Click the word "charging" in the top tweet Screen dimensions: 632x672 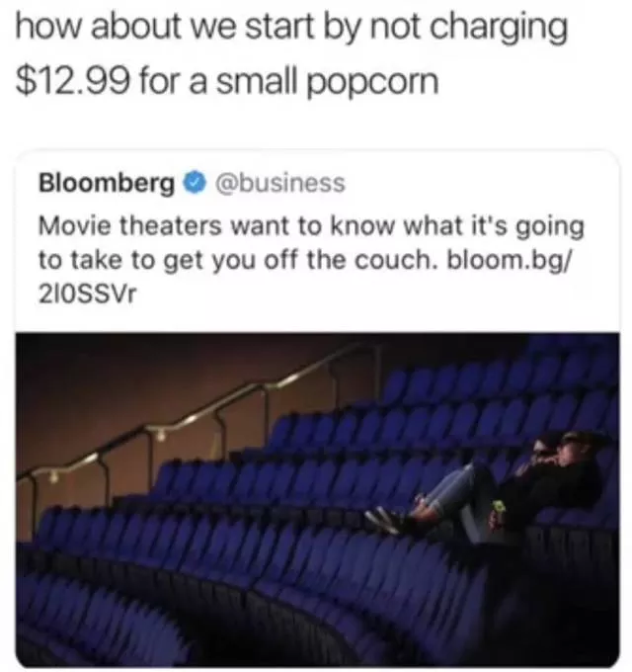click(x=499, y=29)
